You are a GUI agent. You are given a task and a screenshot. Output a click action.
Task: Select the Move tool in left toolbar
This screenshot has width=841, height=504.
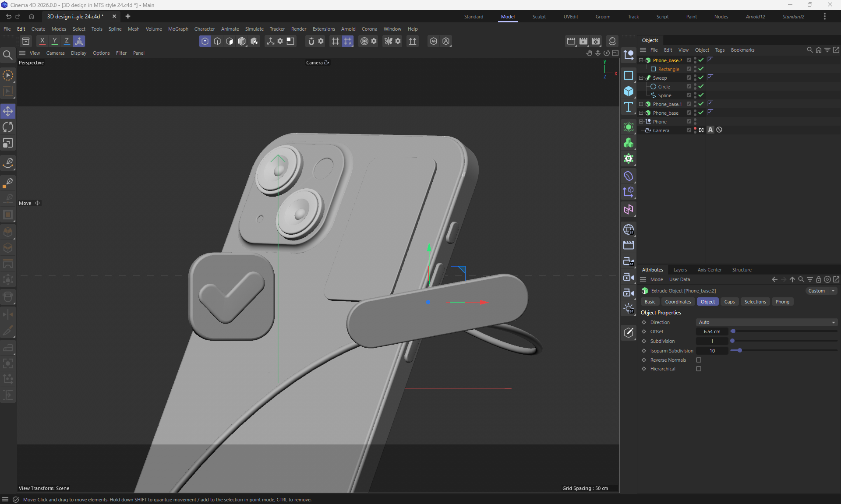(8, 111)
